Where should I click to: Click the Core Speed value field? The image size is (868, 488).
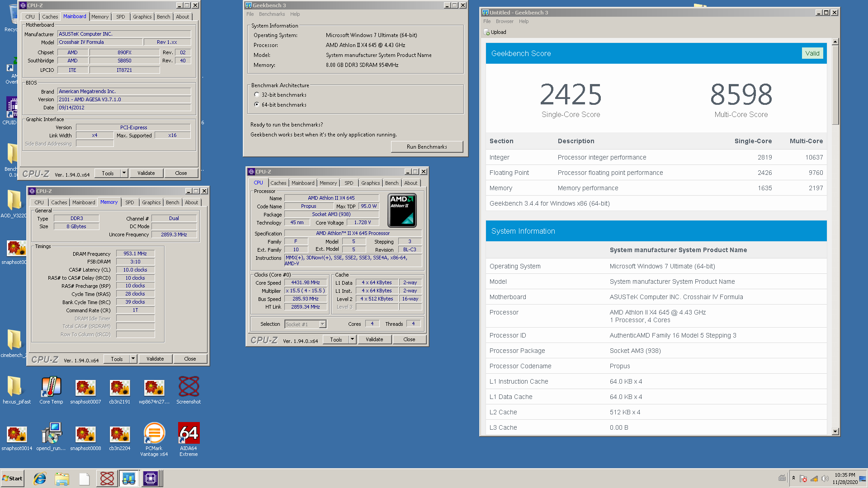click(x=306, y=282)
